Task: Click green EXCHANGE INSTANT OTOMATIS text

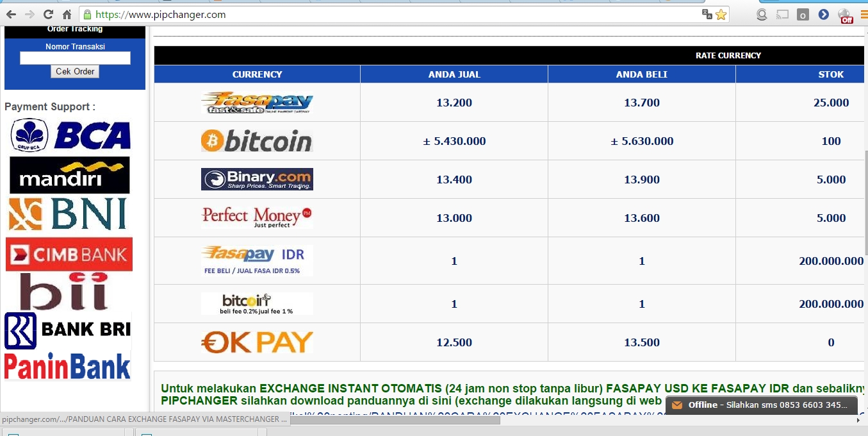Action: [350, 389]
